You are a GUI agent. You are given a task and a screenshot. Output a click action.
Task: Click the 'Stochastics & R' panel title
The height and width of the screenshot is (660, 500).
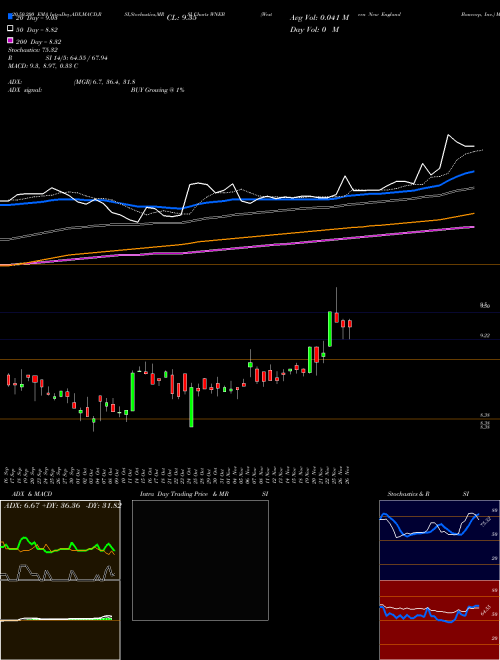point(408,494)
